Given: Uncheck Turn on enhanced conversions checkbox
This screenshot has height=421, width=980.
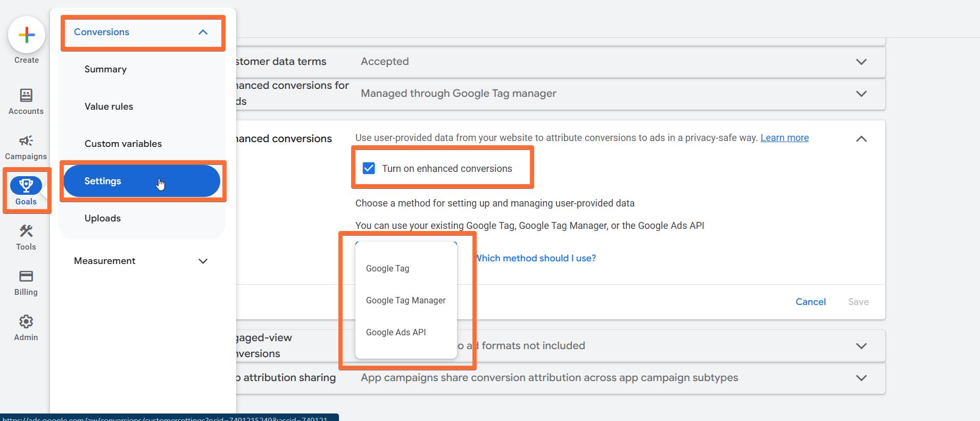Looking at the screenshot, I should (369, 169).
